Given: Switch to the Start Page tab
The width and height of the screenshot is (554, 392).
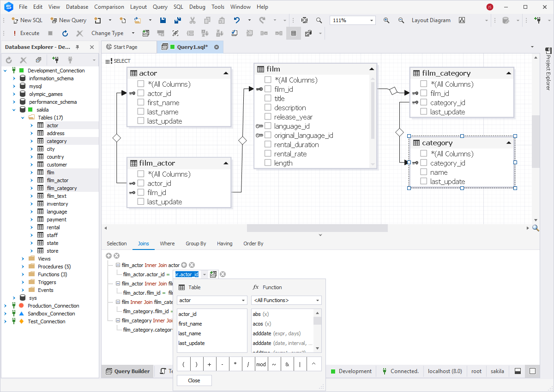Looking at the screenshot, I should (125, 47).
